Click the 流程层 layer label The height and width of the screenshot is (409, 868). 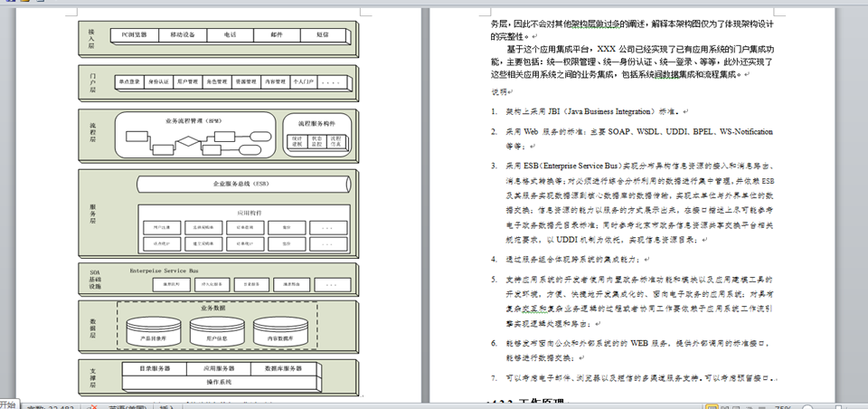pos(92,134)
